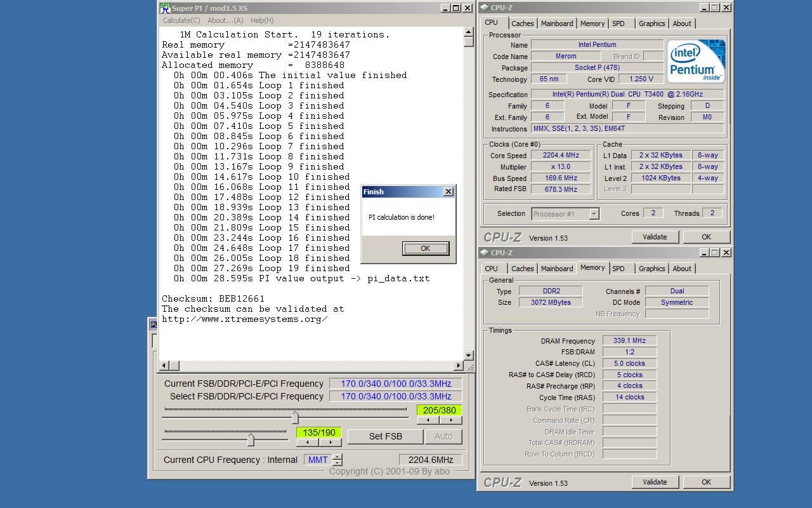Viewport: 812px width, 508px height.
Task: Click the Socket P (478) package field
Action: pos(597,68)
